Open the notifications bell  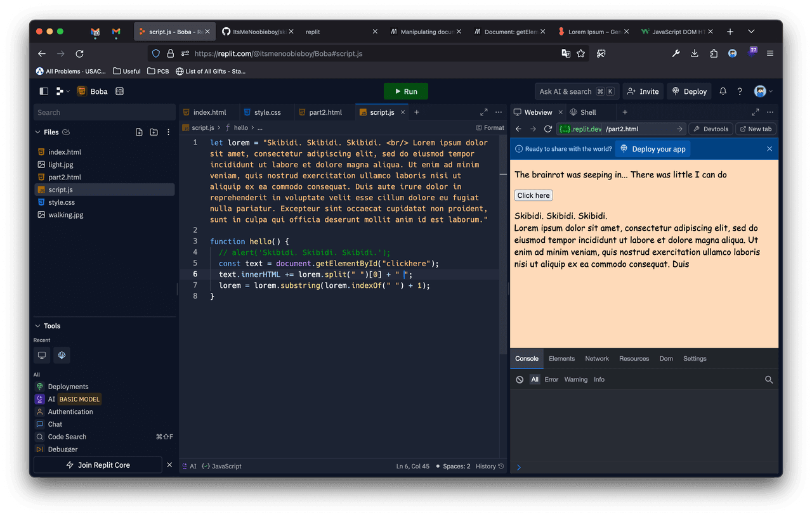723,91
